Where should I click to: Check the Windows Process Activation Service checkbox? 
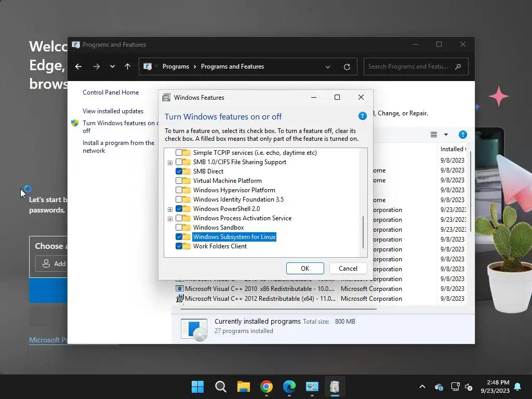click(x=179, y=218)
